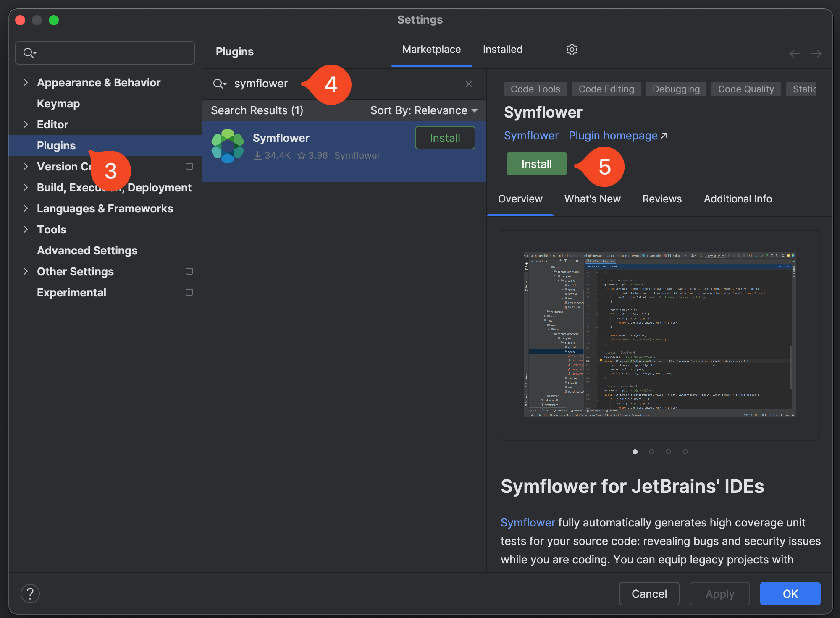
Task: Switch to the Marketplace tab
Action: (432, 50)
